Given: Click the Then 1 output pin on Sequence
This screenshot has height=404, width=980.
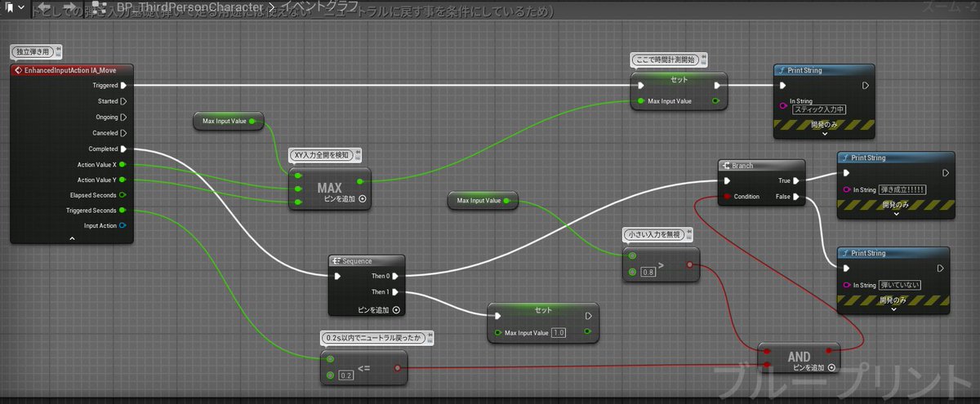Looking at the screenshot, I should [x=394, y=292].
